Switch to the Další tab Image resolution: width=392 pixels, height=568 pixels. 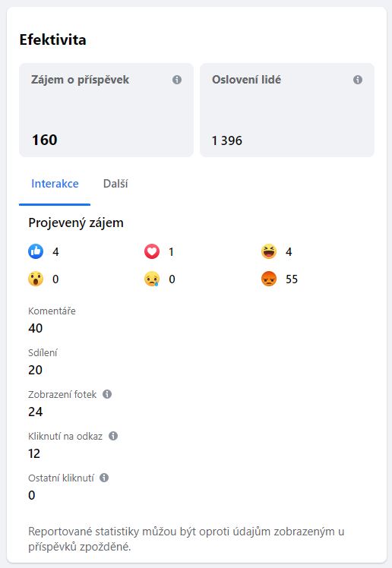point(115,184)
